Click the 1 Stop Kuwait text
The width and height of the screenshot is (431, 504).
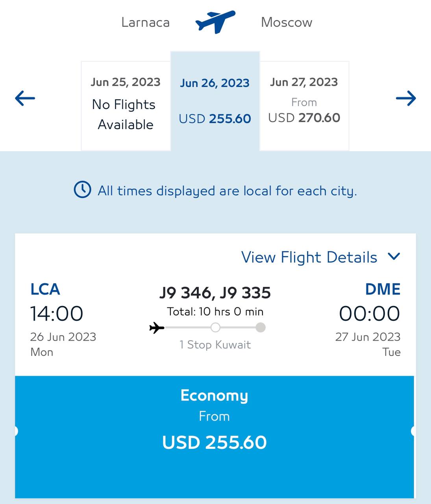click(215, 345)
